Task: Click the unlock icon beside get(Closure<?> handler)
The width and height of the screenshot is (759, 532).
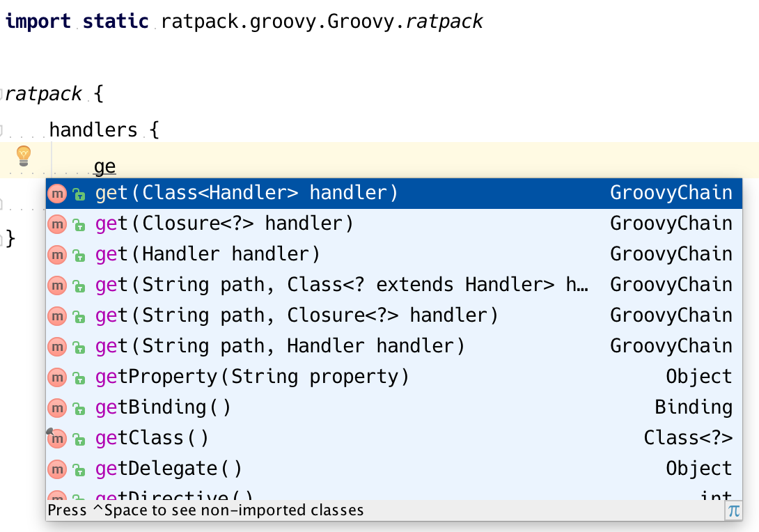Action: click(79, 224)
